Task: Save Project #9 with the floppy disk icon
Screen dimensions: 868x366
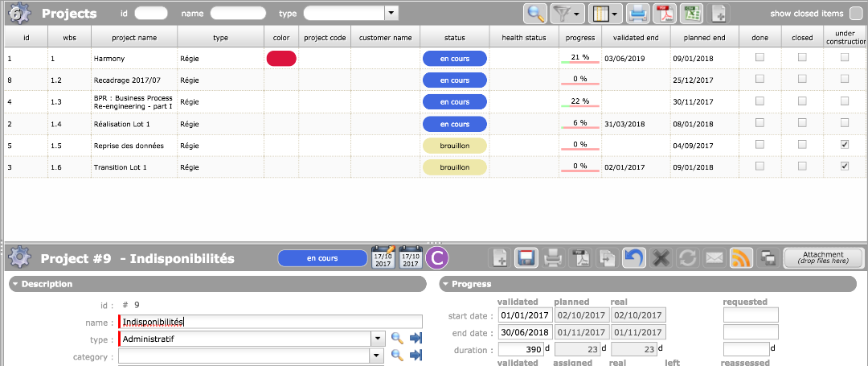Action: [x=526, y=258]
